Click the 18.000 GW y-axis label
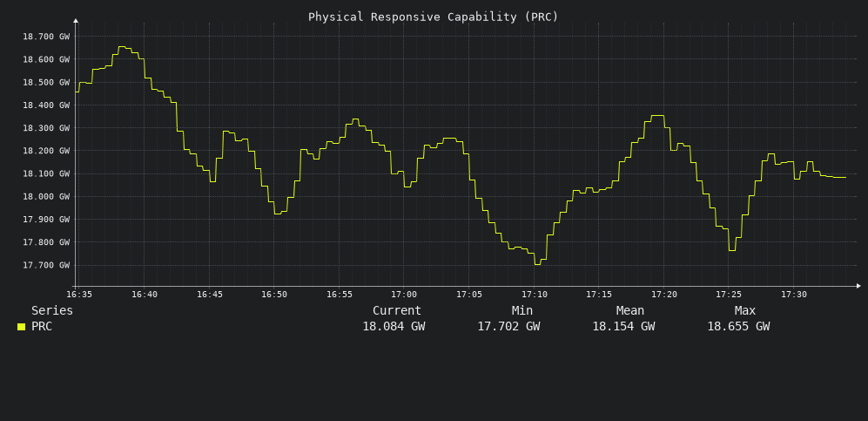This screenshot has height=421, width=868. (x=46, y=197)
